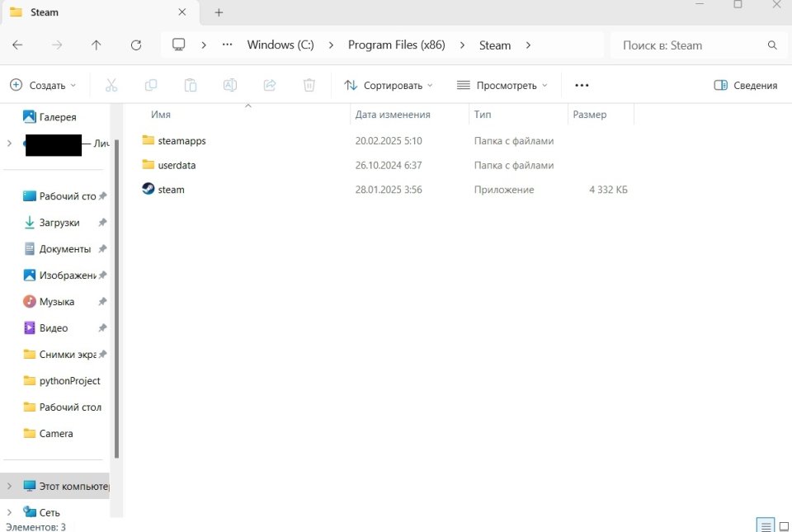Open the Просмотреть view dropdown
Image resolution: width=792 pixels, height=532 pixels.
(502, 85)
